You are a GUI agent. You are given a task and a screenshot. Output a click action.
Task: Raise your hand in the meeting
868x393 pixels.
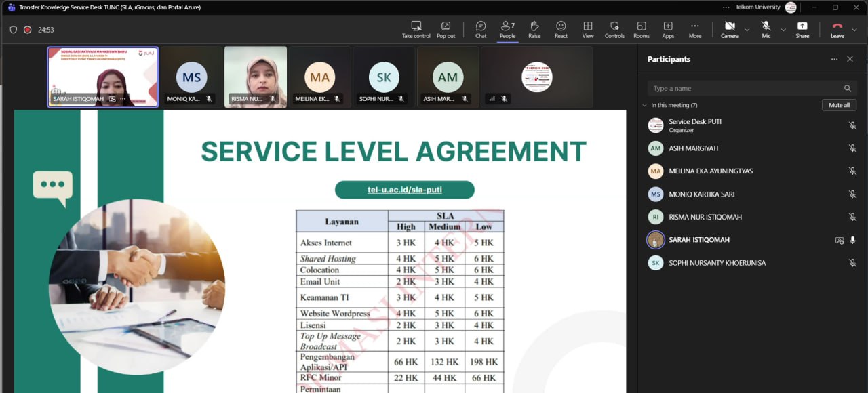tap(534, 29)
